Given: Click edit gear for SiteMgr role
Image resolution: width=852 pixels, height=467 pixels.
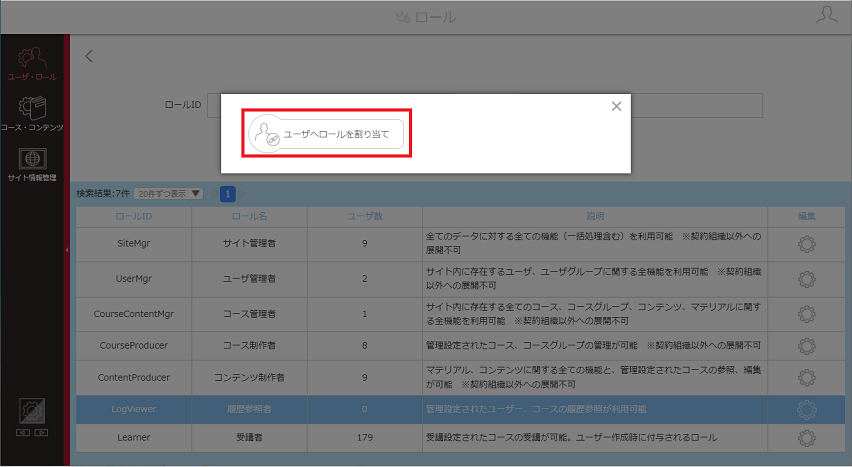Looking at the screenshot, I should click(806, 244).
